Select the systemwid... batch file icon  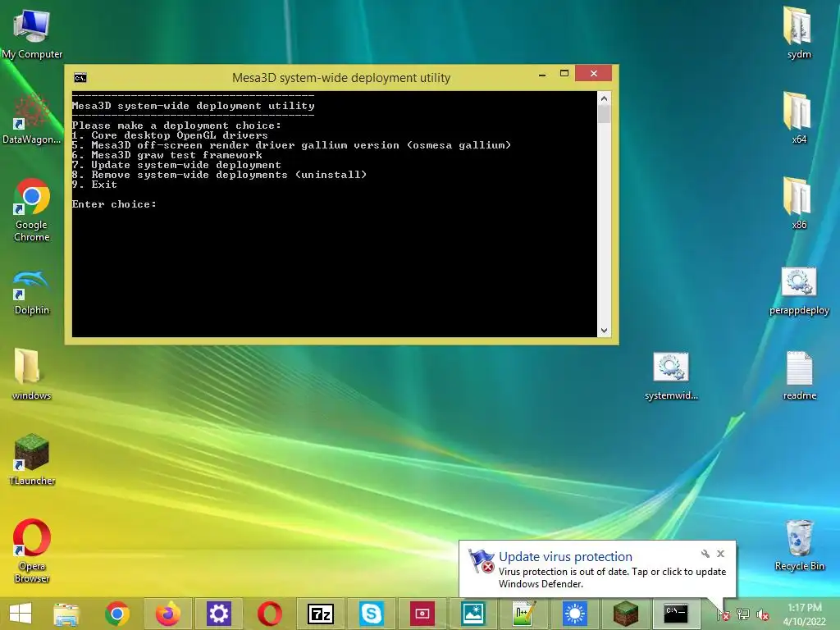(671, 376)
